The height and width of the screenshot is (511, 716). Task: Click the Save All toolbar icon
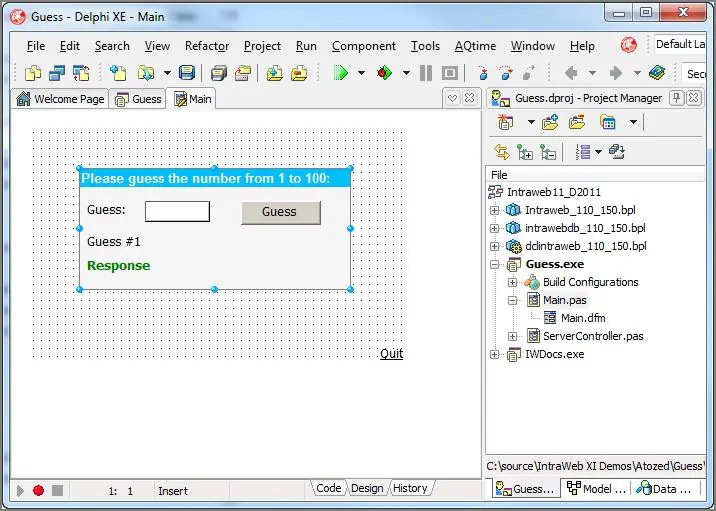pyautogui.click(x=219, y=73)
